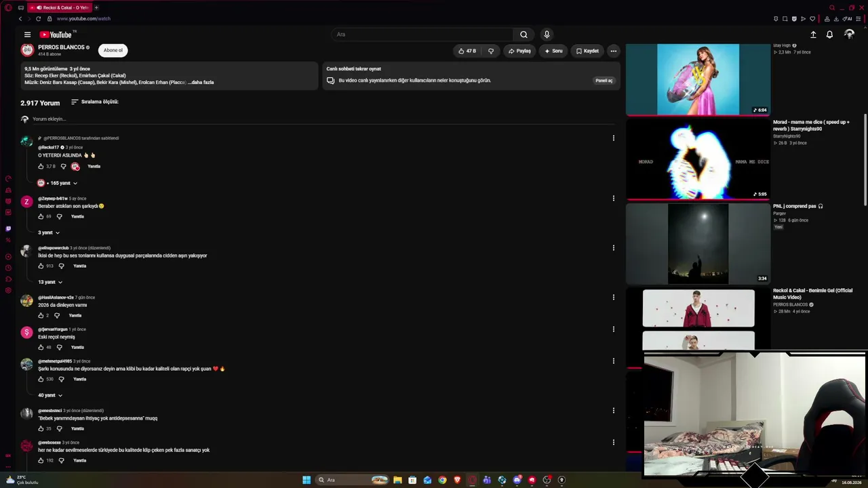This screenshot has width=868, height=488.
Task: Subscribe with the Abone ol button
Action: 113,50
